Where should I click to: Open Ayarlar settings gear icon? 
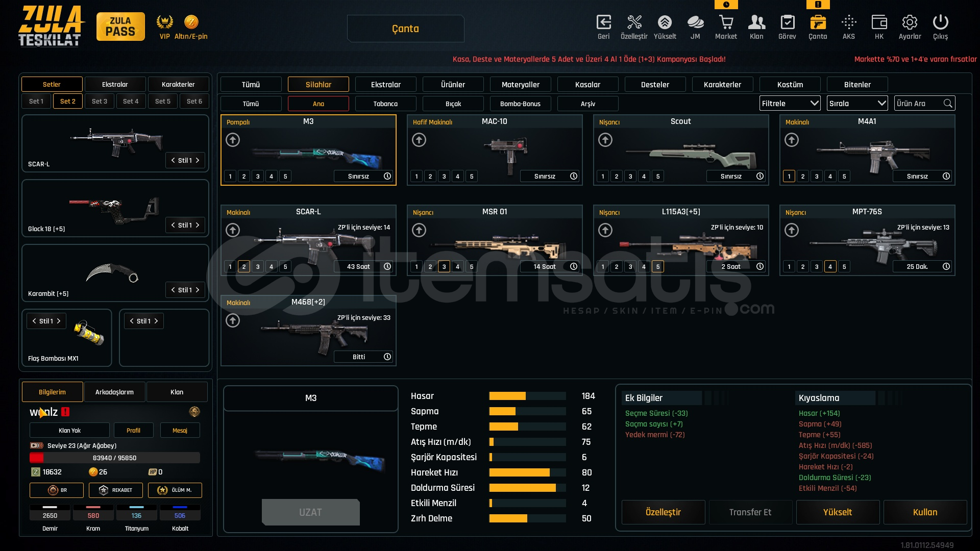pos(910,23)
